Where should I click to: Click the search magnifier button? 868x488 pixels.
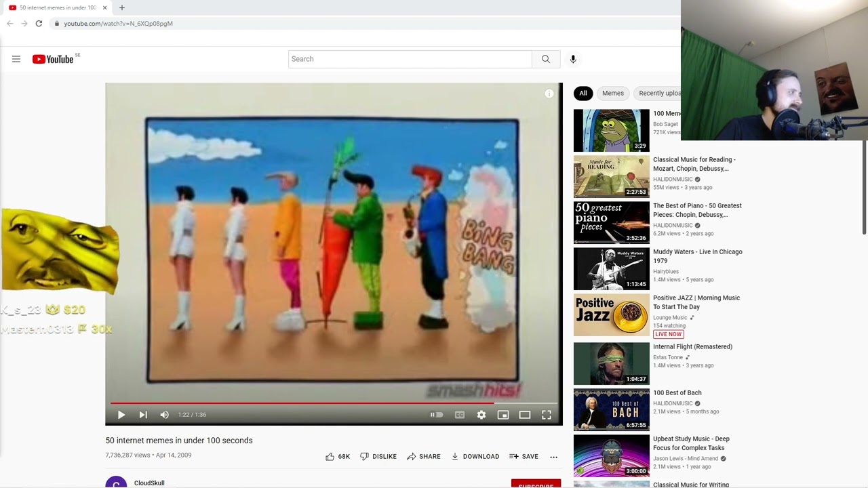pyautogui.click(x=546, y=59)
